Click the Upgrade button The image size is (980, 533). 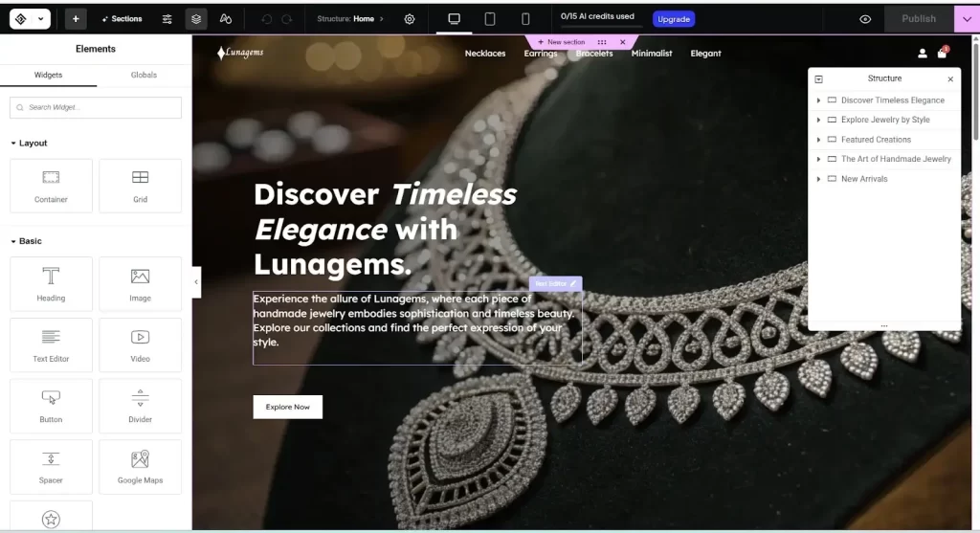click(x=674, y=19)
